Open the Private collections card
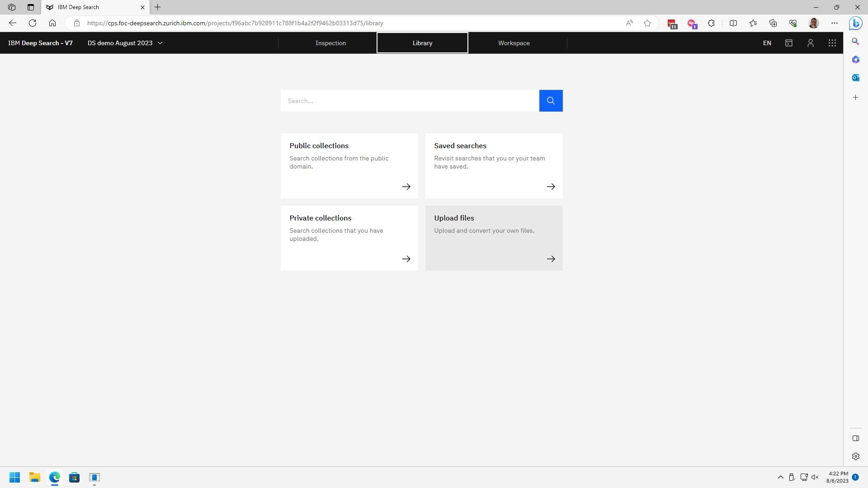868x488 pixels. pyautogui.click(x=349, y=238)
